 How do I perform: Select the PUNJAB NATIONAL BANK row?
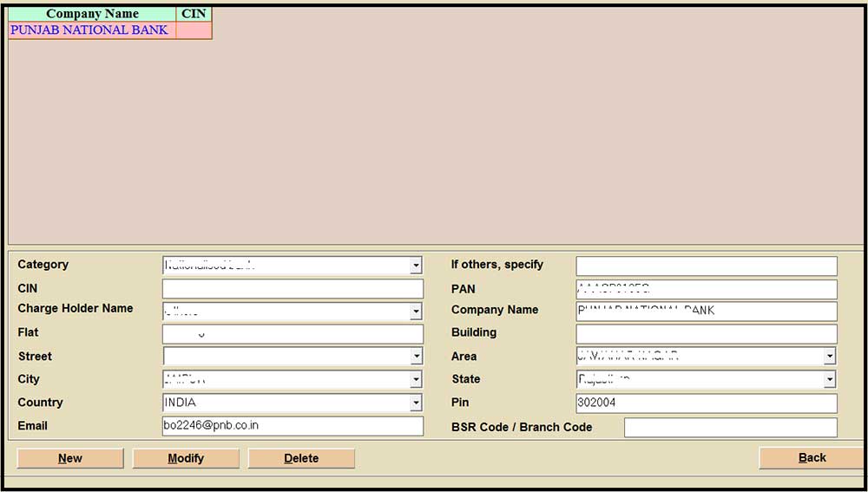point(89,30)
